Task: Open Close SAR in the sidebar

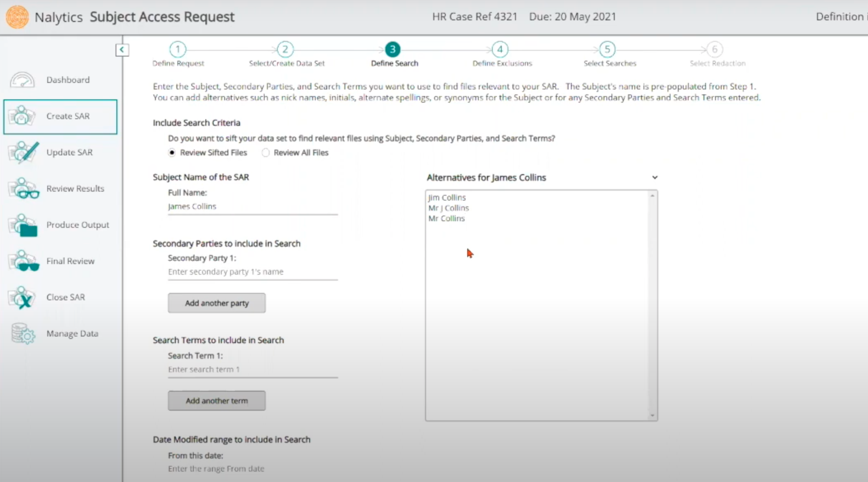Action: [60, 298]
